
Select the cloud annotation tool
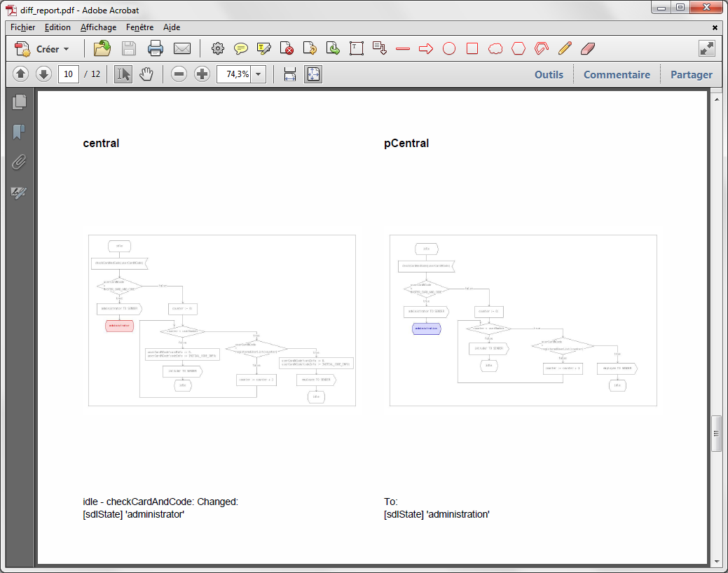click(x=495, y=49)
